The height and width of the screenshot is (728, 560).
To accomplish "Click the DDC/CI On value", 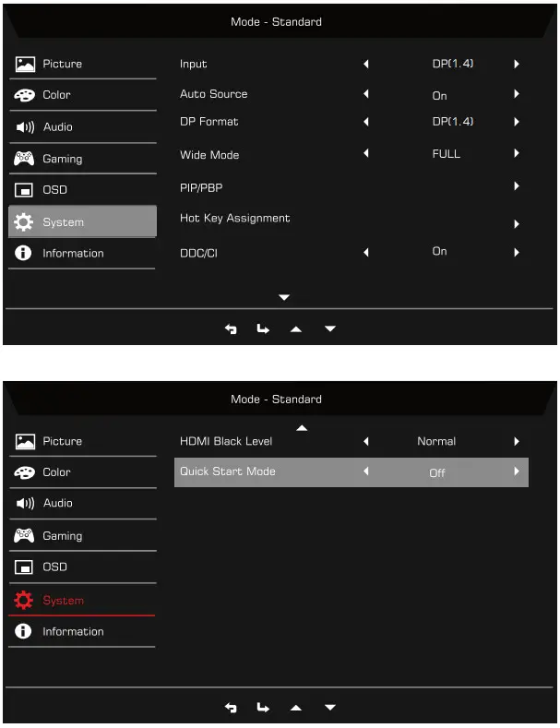I will tap(439, 251).
